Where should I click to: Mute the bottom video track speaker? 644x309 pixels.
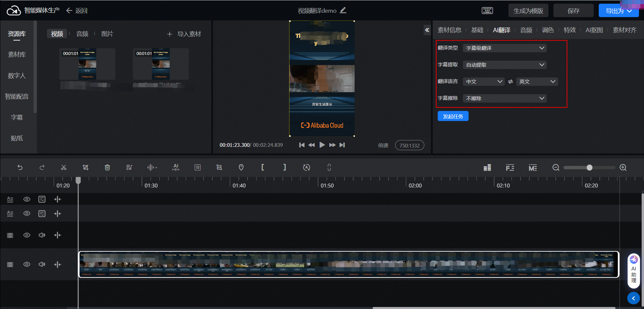coord(42,264)
